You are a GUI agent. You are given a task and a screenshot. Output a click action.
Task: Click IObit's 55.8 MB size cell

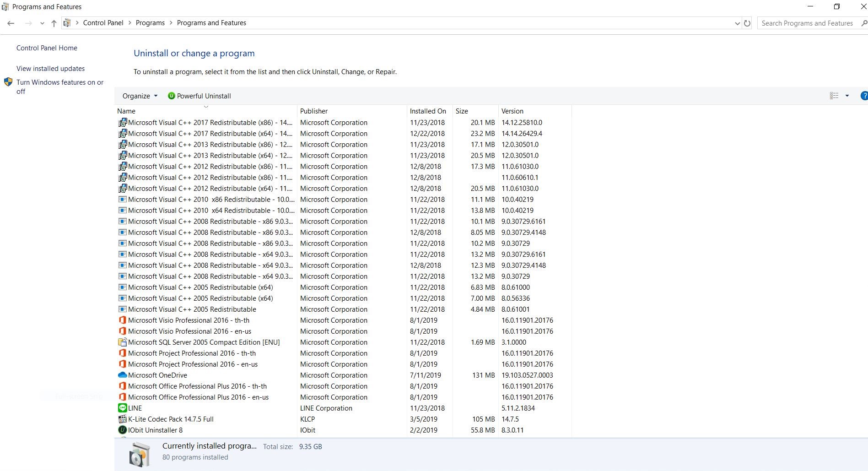tap(483, 430)
